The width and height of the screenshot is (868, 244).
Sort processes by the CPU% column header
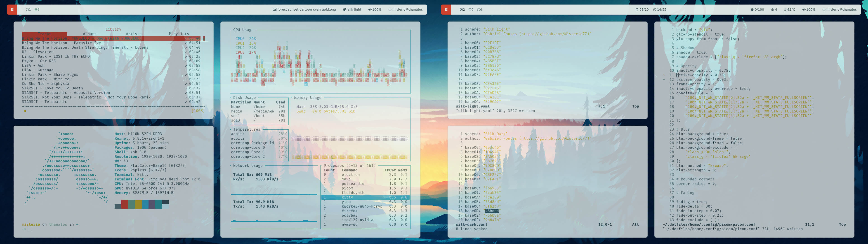[x=390, y=170]
